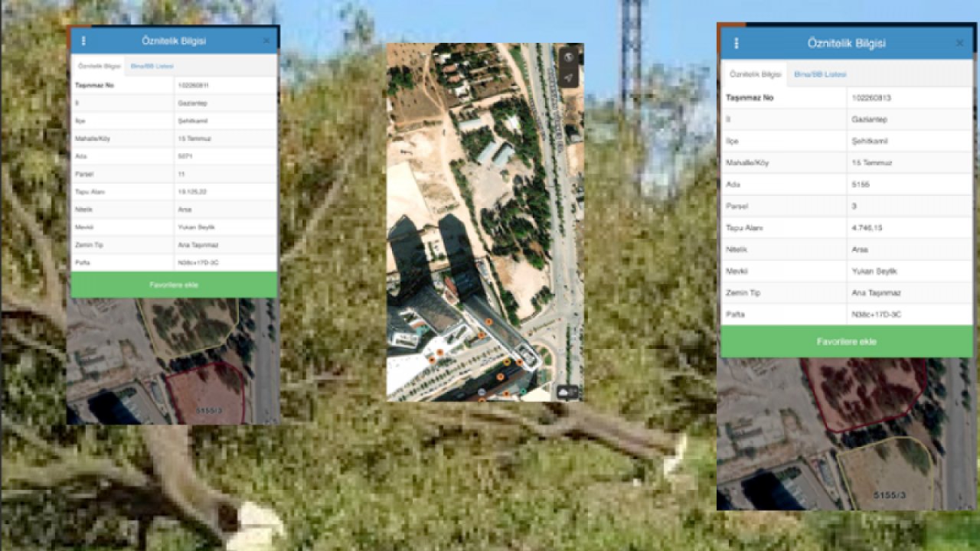Click the location arrow icon on center map

pos(568,77)
